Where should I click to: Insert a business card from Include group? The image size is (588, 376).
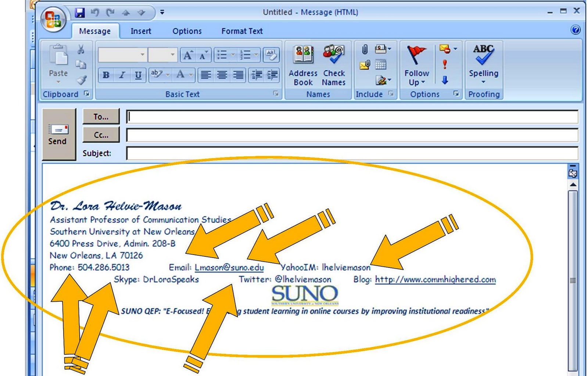pos(383,49)
